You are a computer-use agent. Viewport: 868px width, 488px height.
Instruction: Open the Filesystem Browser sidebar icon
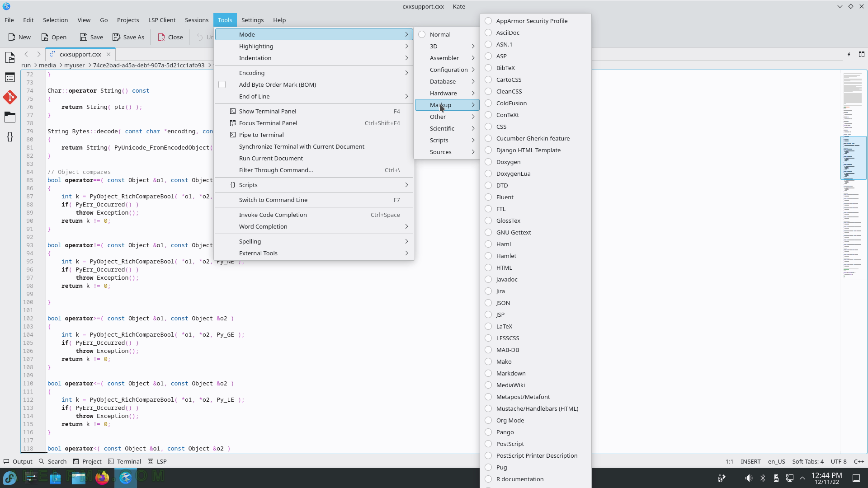[x=10, y=117]
